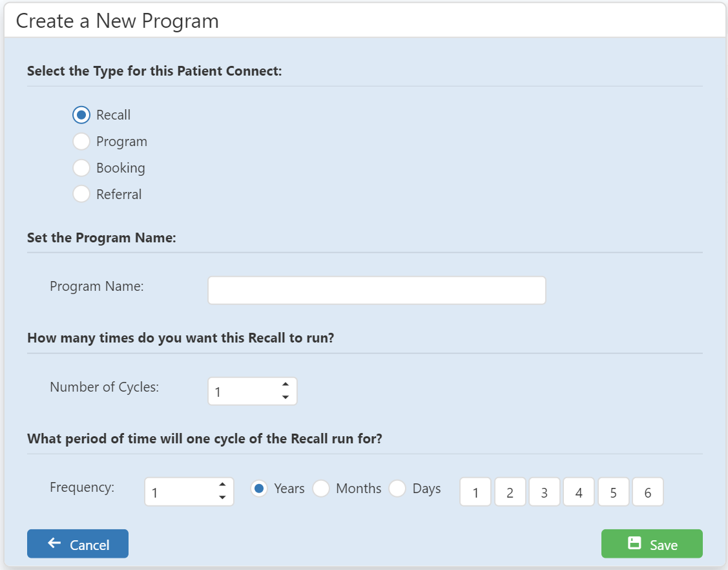Click quick frequency button 3

(544, 492)
